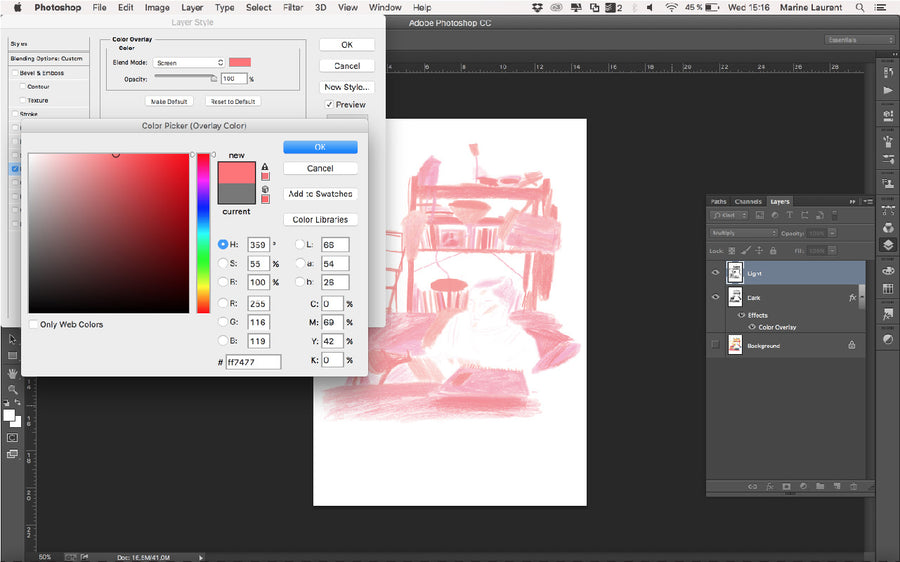
Task: Select the Hand tool in left toolbar
Action: pos(12,374)
